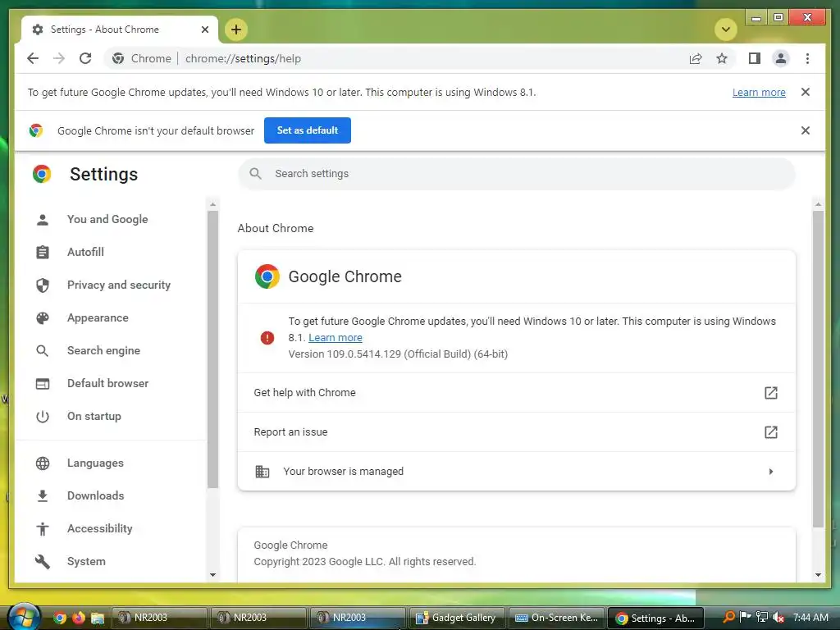Open Privacy and security settings
840x630 pixels.
pos(118,285)
